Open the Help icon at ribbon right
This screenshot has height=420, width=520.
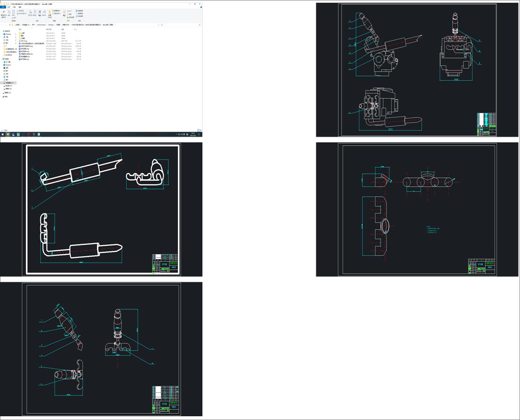tap(201, 7)
